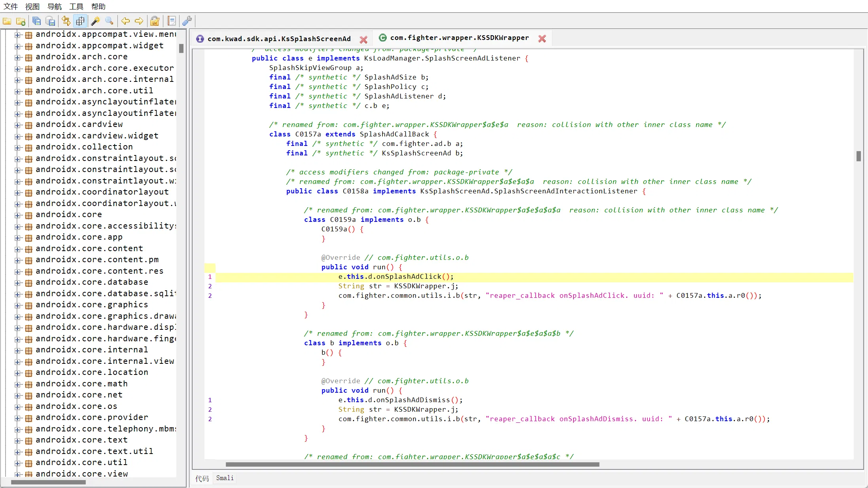Click the class search magnifier icon
Image resolution: width=868 pixels, height=488 pixels.
109,21
